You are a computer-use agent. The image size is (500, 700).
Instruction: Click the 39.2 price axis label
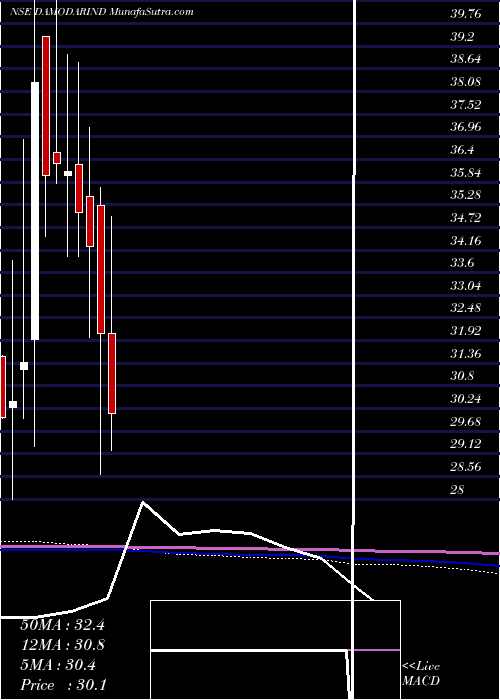[462, 37]
